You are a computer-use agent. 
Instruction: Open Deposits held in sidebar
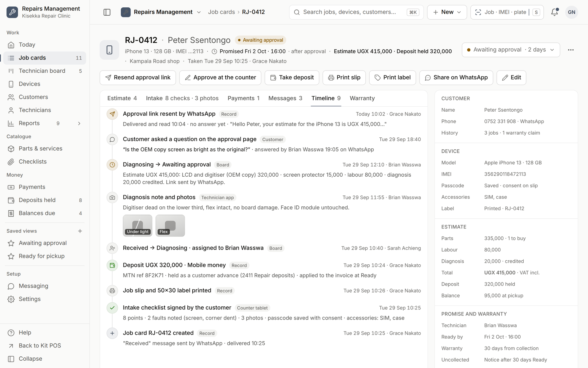(x=45, y=200)
